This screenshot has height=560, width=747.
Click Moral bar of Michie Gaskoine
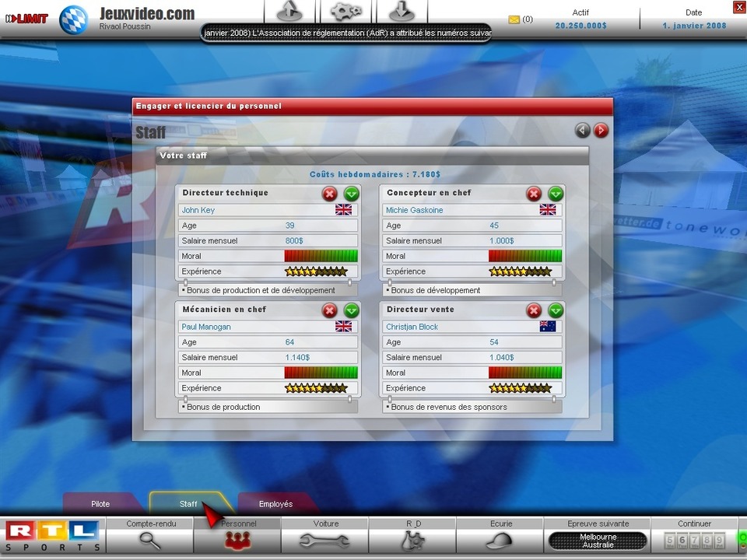[x=524, y=256]
